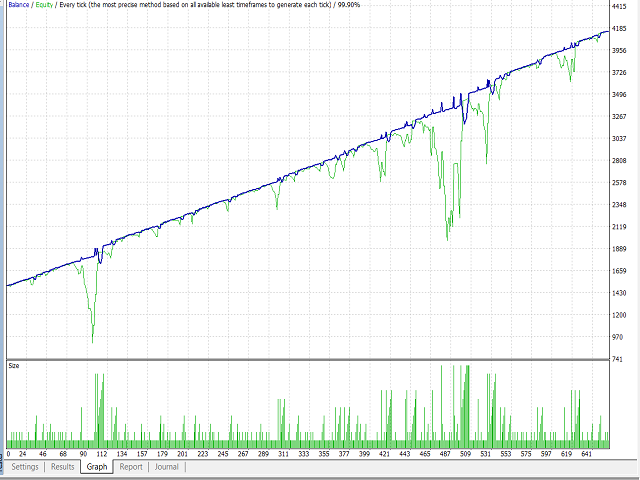
Task: Click the 4185 value on price axis
Action: pos(619,29)
